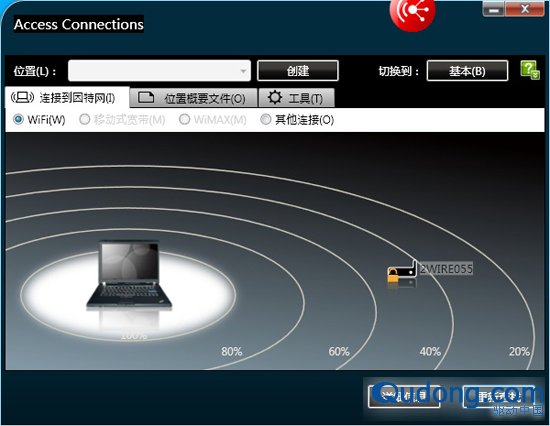Screen dimensions: 550x426
Task: Click the 2WIRE055 network name label
Action: pyautogui.click(x=446, y=269)
